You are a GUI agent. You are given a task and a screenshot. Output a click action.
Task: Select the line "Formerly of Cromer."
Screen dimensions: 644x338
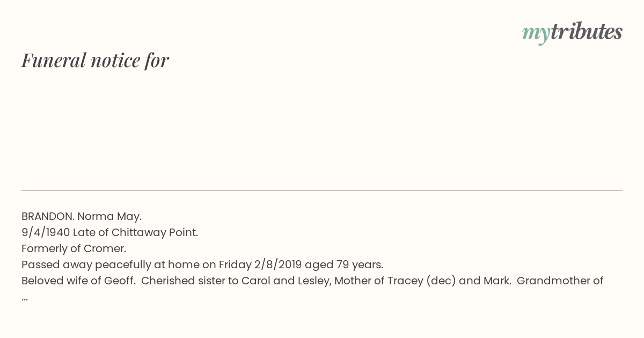pos(74,248)
